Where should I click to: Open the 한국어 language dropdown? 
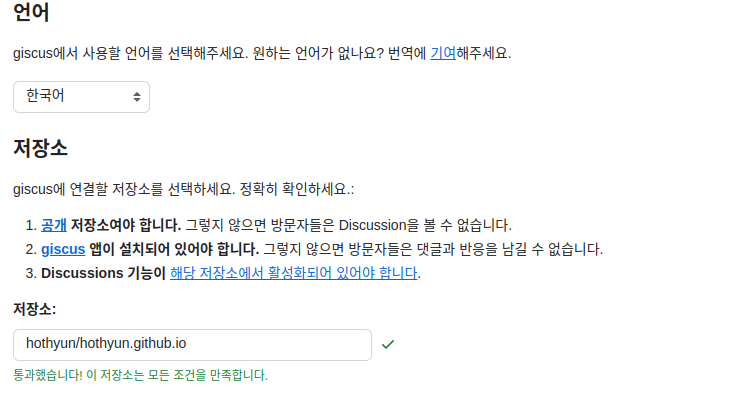click(x=81, y=97)
